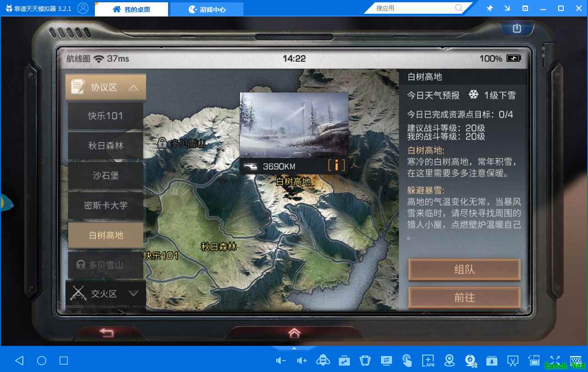Click the shake device icon
Image resolution: width=588 pixels, height=372 pixels.
pos(365,361)
